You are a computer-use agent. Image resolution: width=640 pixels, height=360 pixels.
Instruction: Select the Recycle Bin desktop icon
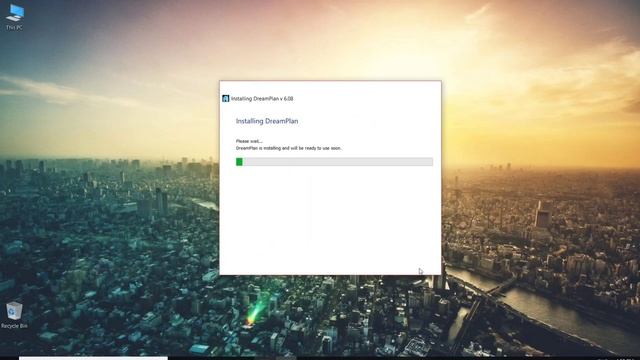click(14, 315)
